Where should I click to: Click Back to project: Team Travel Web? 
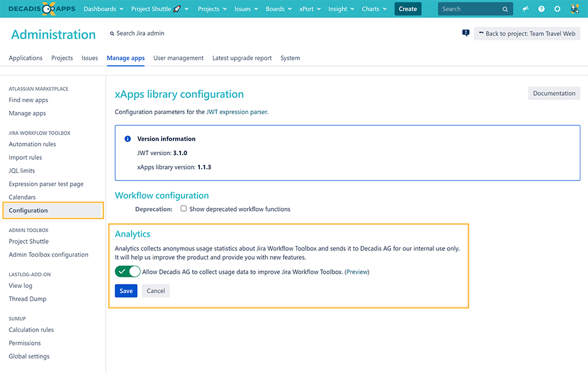pyautogui.click(x=527, y=33)
